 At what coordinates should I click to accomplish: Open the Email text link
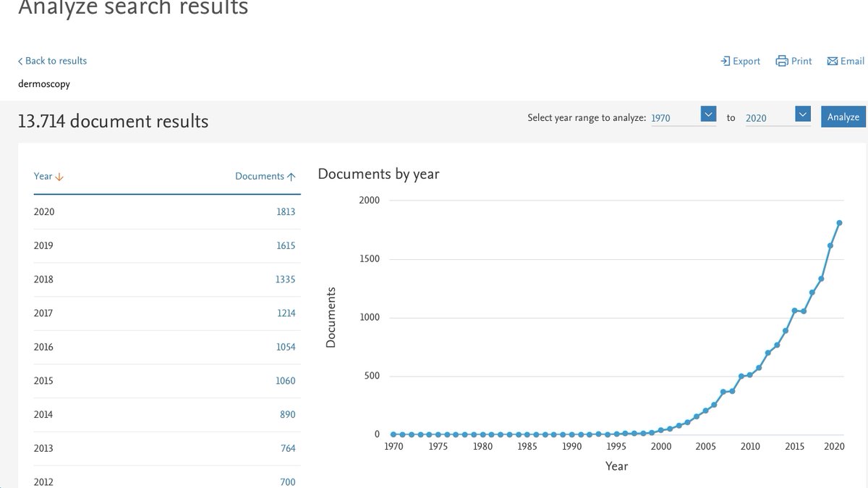coord(852,62)
